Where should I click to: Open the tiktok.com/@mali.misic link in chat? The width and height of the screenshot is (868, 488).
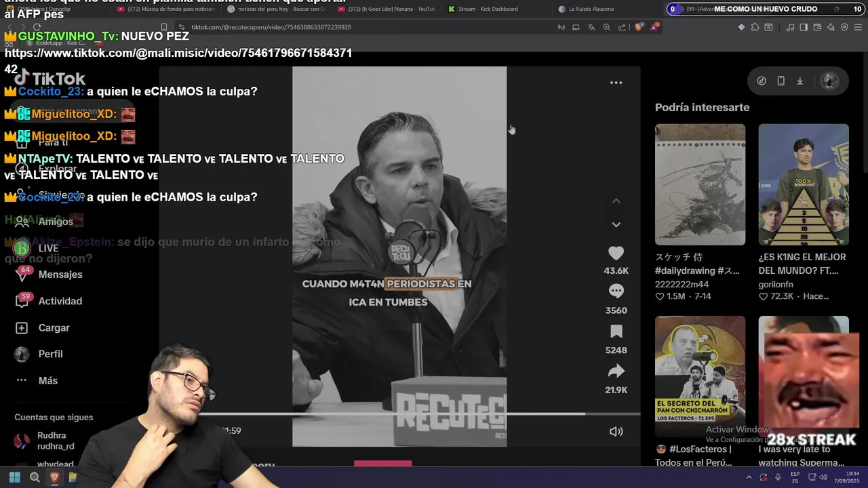coord(178,61)
